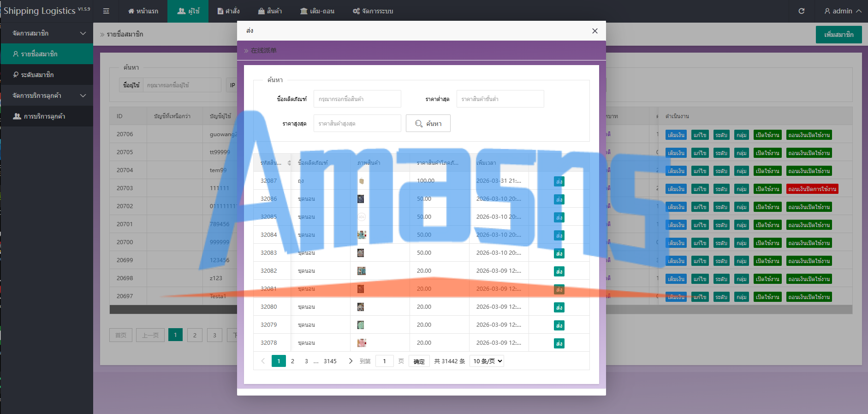Open ระดับสมาชิก member level menu
This screenshot has width=868, height=414.
pyautogui.click(x=47, y=75)
